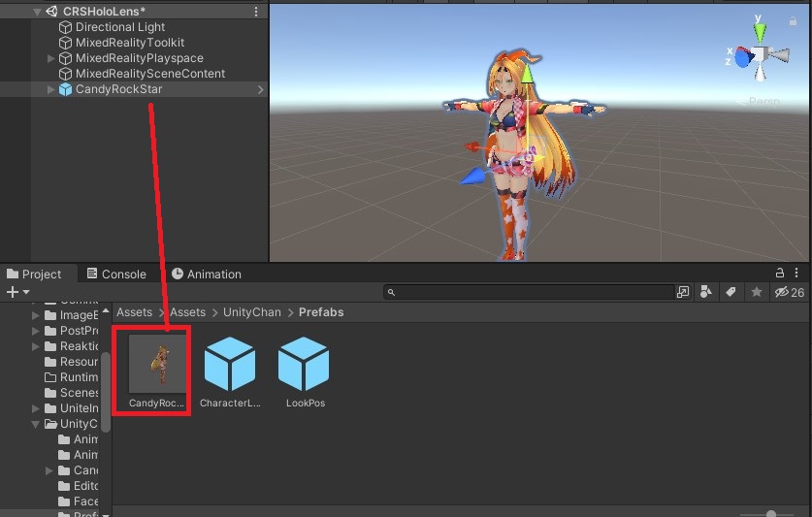812x517 pixels.
Task: Expand the PostPr folder in project tree
Action: pos(35,331)
